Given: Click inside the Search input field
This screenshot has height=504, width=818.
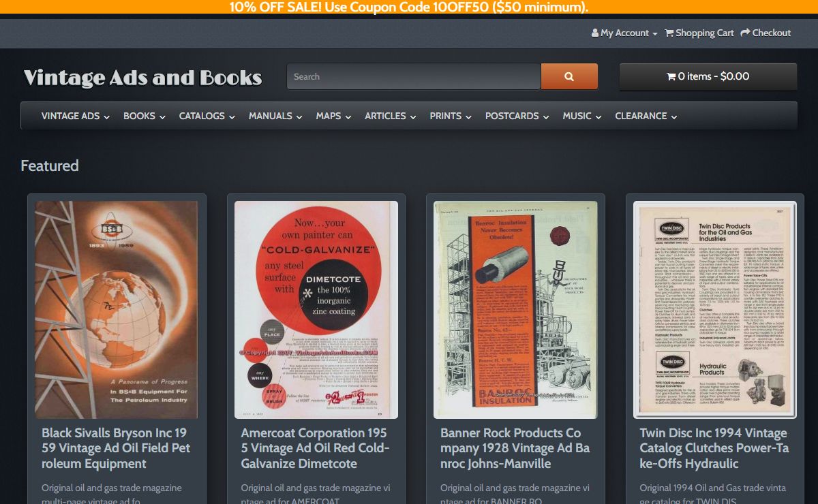Looking at the screenshot, I should 413,76.
